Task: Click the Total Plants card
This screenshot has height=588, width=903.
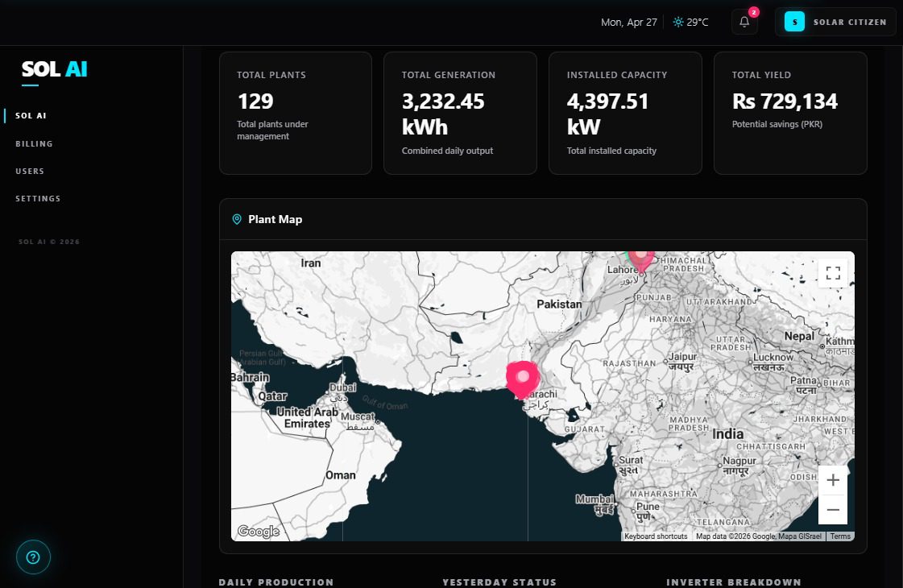Action: click(296, 113)
